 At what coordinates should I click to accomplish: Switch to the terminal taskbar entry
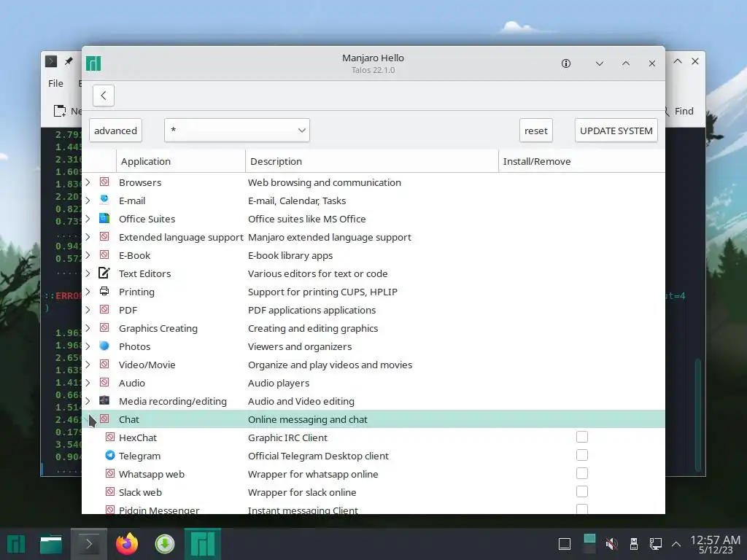click(88, 544)
